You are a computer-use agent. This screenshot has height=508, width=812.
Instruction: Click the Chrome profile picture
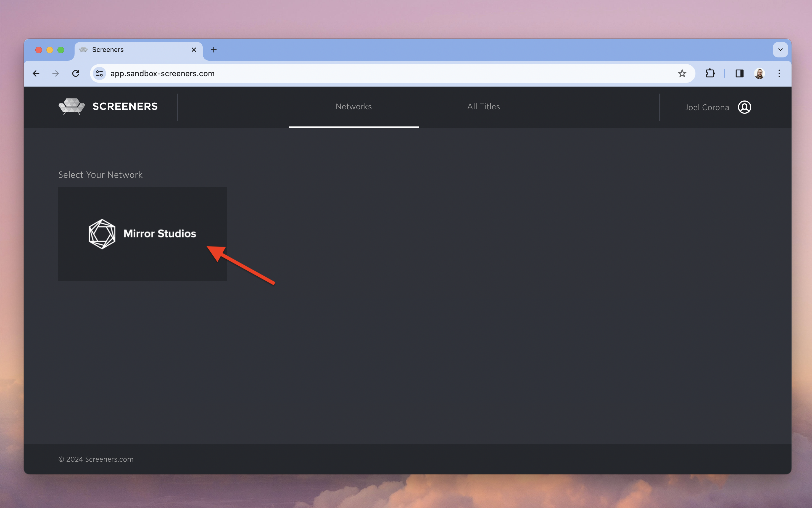point(759,74)
